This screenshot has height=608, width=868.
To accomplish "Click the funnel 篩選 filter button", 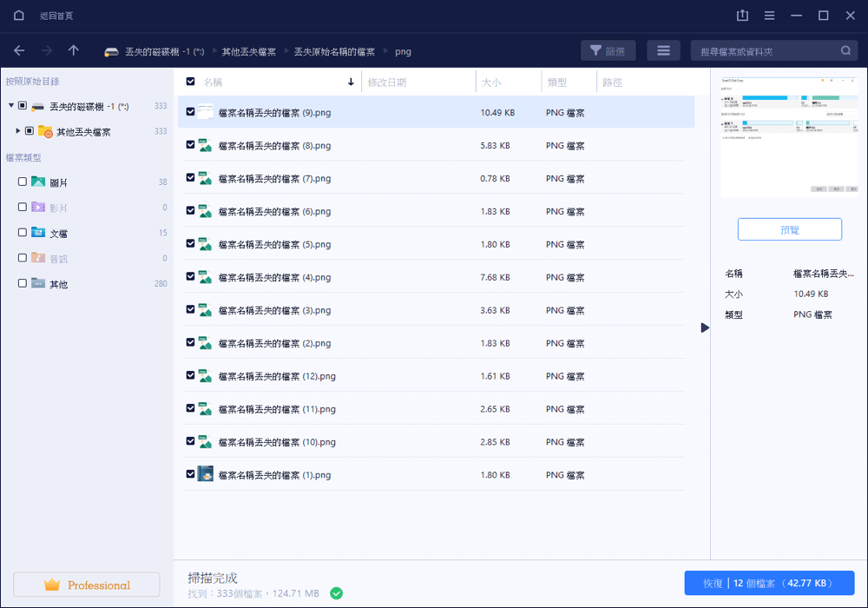I will [x=608, y=51].
